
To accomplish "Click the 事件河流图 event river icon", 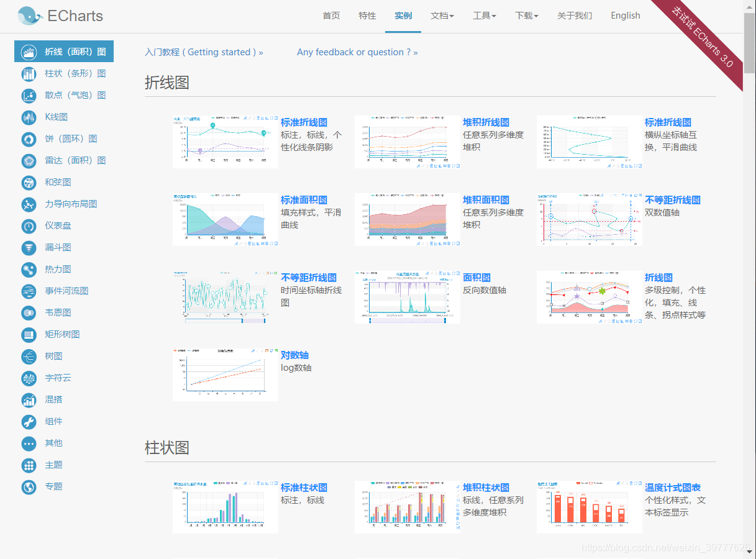I will 29,291.
